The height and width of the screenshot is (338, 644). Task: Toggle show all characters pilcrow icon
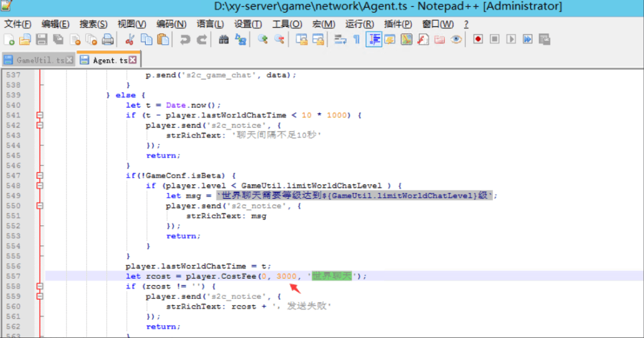[x=357, y=40]
